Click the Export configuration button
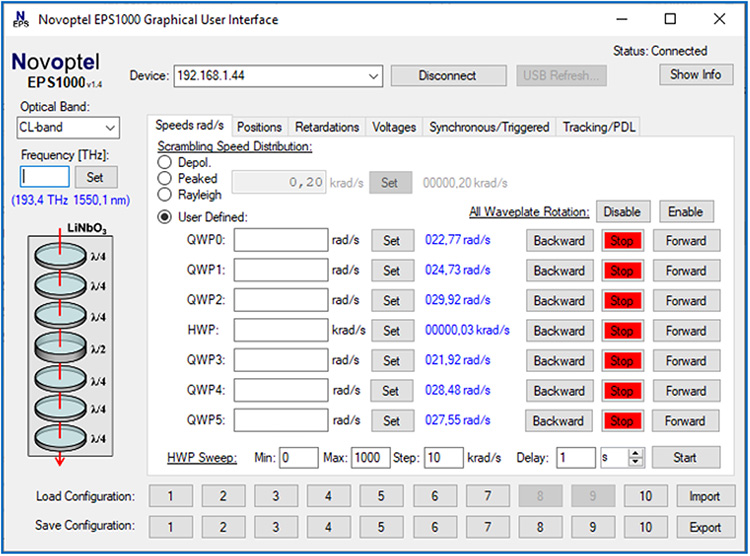This screenshot has width=750, height=556. [x=704, y=527]
